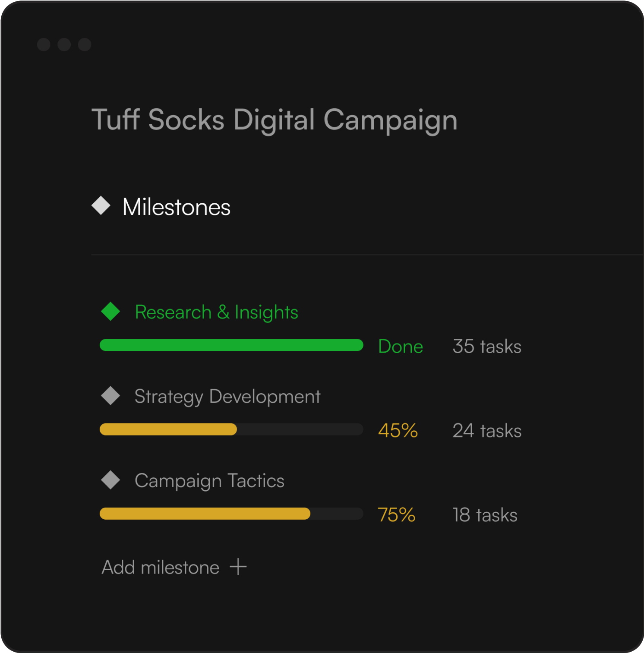This screenshot has height=653, width=644.
Task: Click the plus icon beside Add milestone
Action: click(238, 567)
